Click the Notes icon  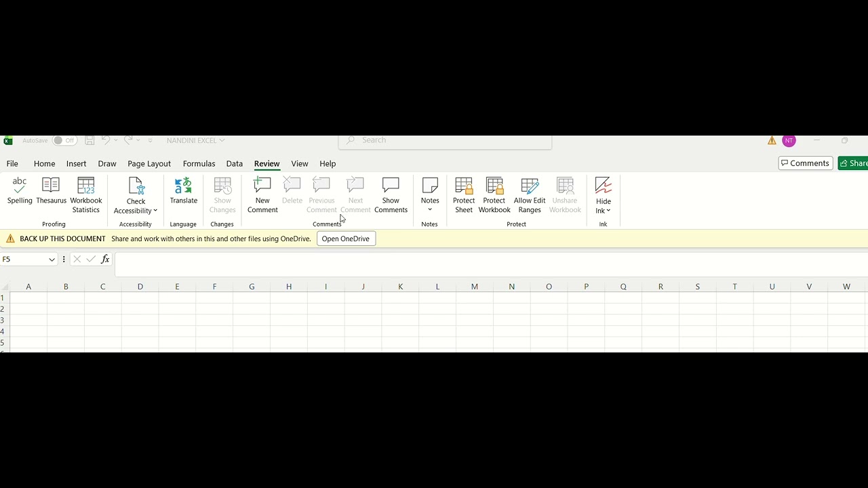tap(430, 185)
